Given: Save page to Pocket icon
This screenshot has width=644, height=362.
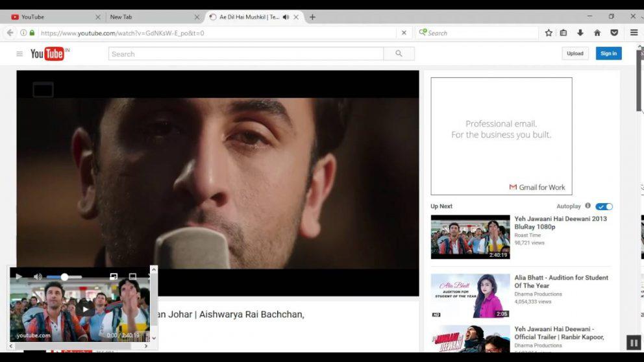Looking at the screenshot, I should click(x=614, y=33).
